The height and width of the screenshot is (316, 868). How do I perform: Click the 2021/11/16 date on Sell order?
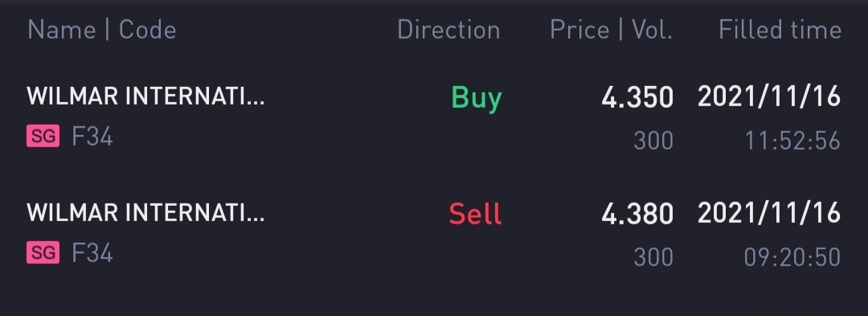point(769,213)
